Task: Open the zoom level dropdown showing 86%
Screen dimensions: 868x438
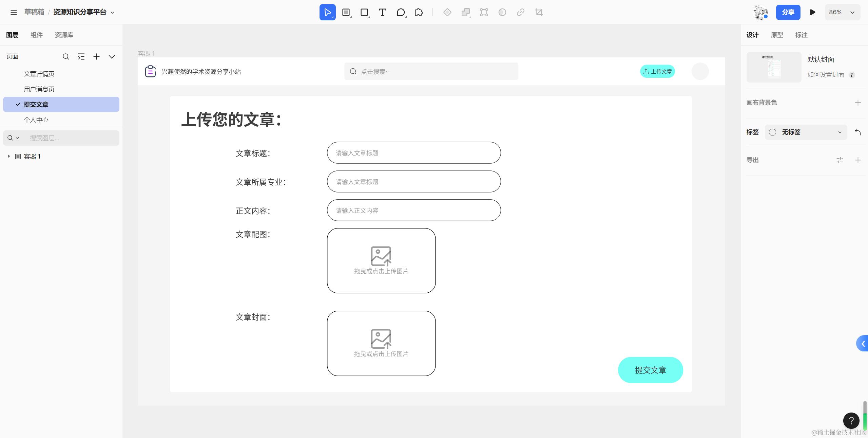Action: pyautogui.click(x=842, y=12)
